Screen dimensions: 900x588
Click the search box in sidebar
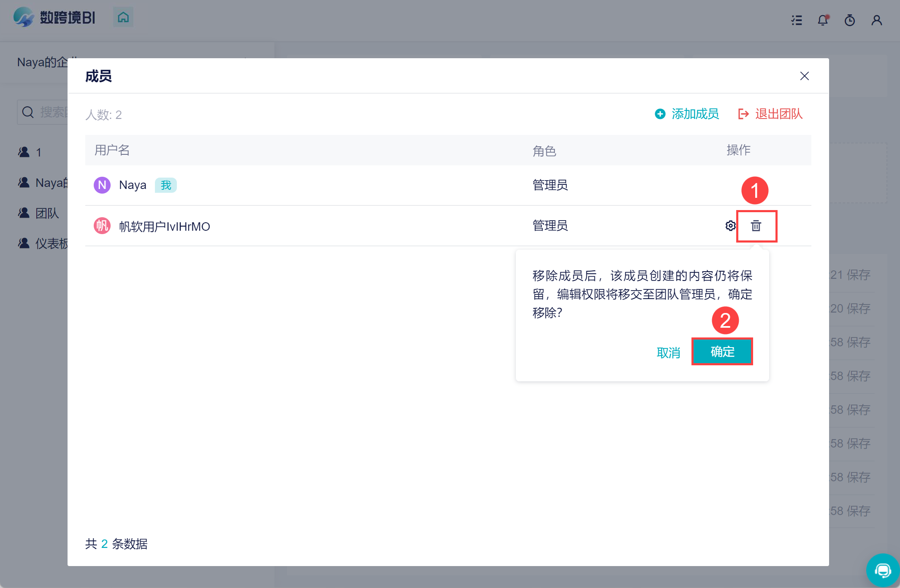(46, 112)
